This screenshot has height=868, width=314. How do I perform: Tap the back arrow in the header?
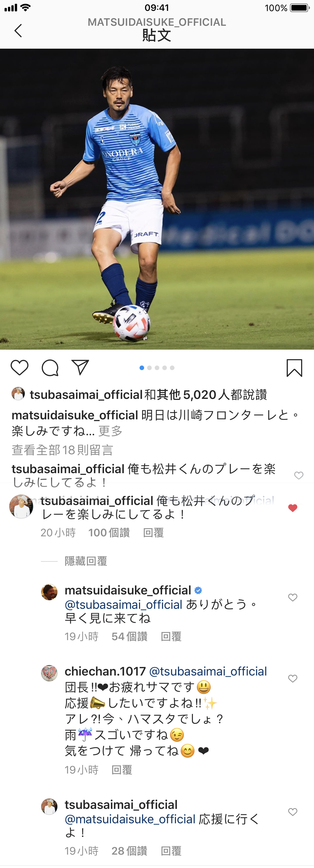tap(18, 31)
